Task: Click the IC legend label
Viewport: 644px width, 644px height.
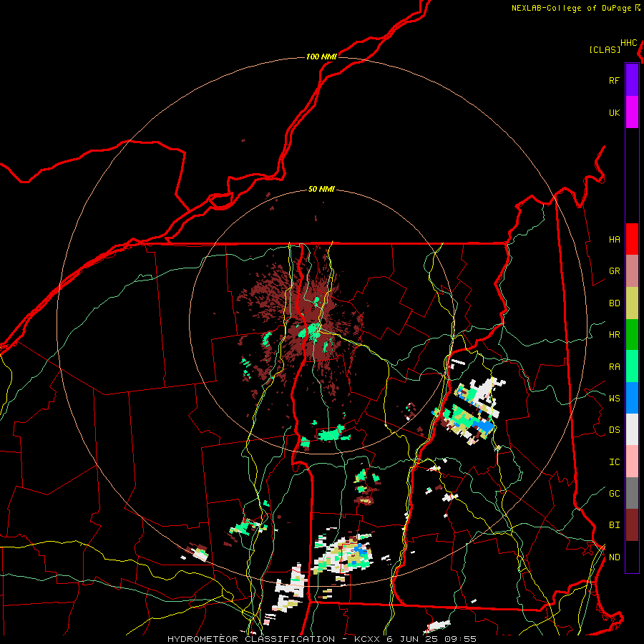Action: point(614,462)
